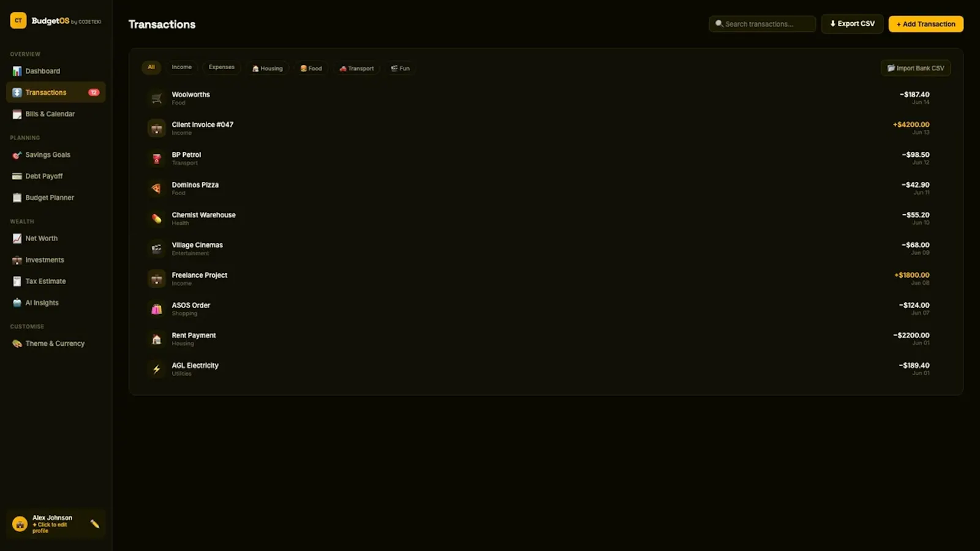The height and width of the screenshot is (551, 980).
Task: Select the Village Cinemas transaction name
Action: [197, 245]
